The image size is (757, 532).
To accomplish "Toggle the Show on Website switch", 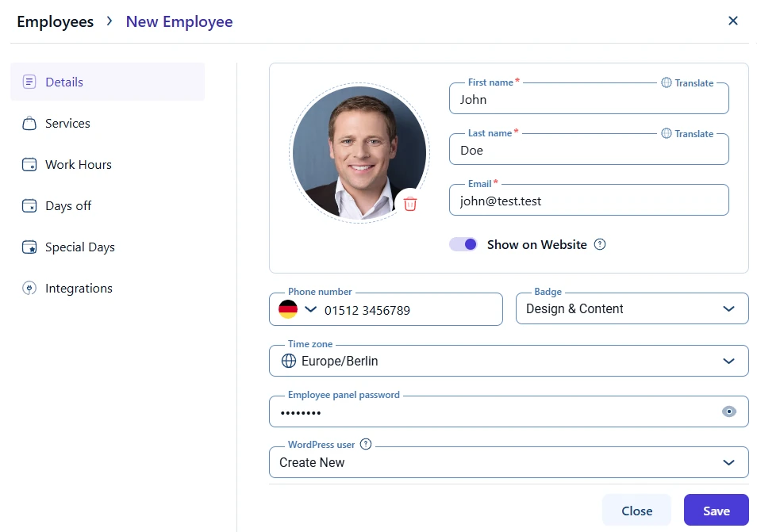I will (463, 244).
